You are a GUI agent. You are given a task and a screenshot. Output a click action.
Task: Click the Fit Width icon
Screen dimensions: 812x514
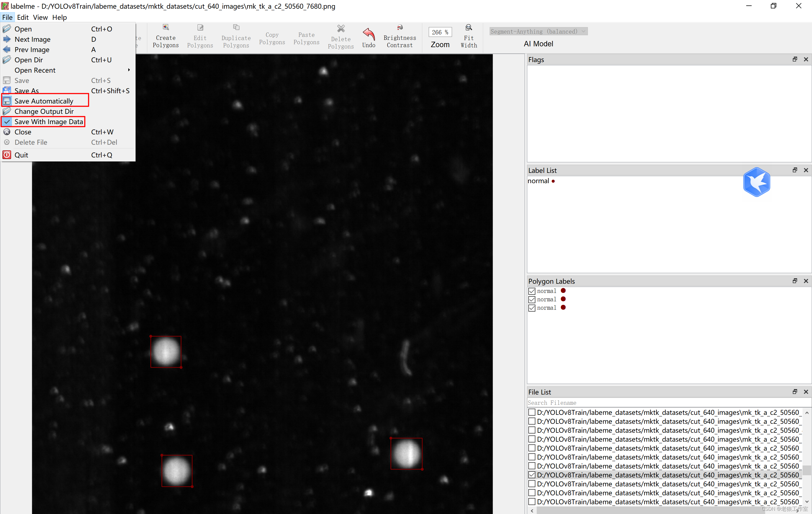pos(469,28)
